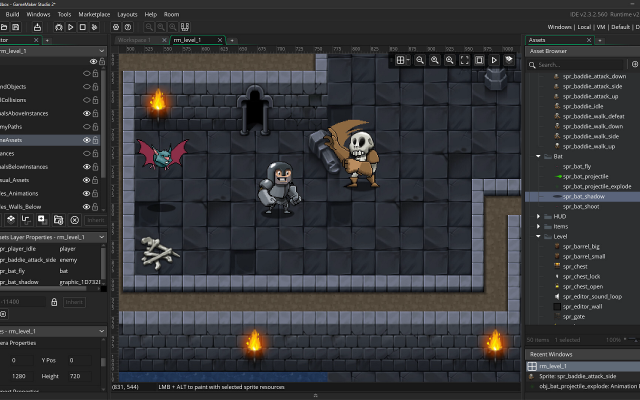640x400 pixels.
Task: Click the create layer folder icon
Action: pos(58,220)
